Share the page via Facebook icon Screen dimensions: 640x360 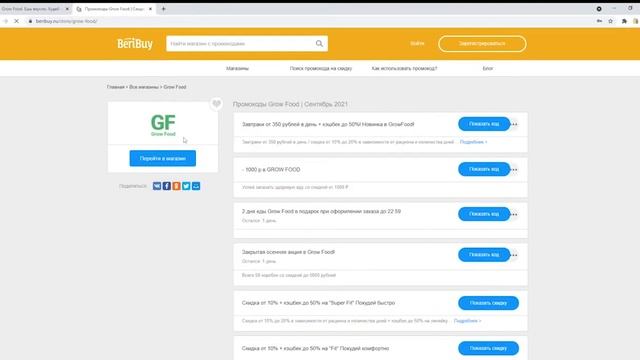167,186
